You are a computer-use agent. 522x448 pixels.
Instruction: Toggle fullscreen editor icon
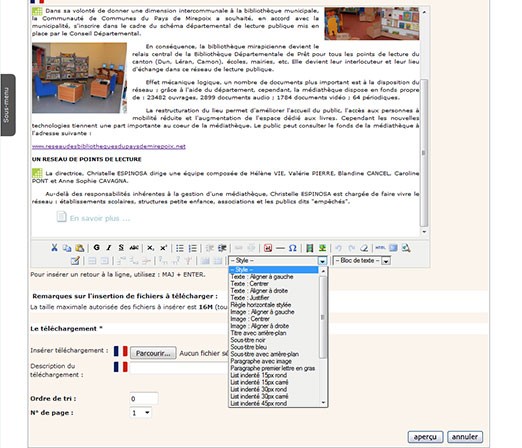[393, 248]
